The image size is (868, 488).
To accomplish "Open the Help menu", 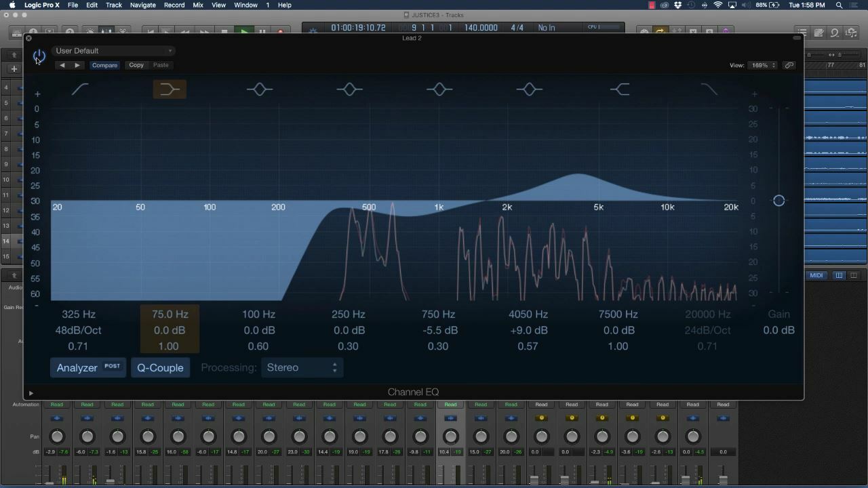I will point(285,5).
